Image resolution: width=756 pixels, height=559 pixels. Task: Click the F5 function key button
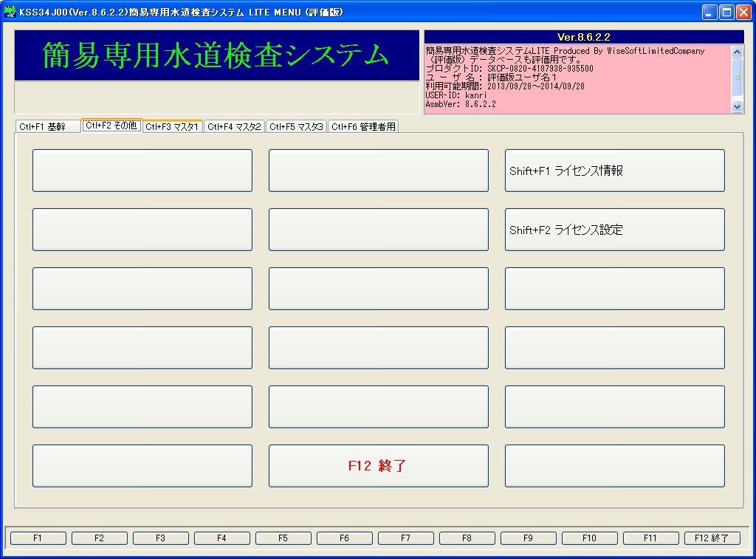point(283,538)
